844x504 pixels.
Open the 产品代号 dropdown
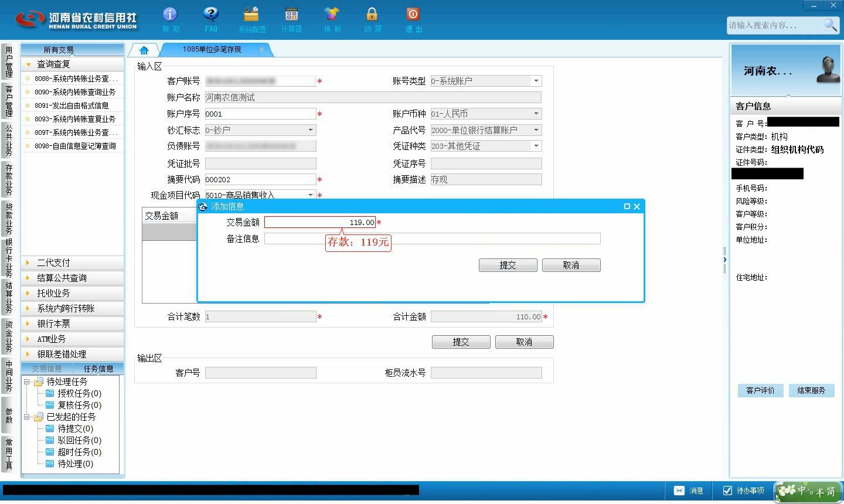(x=536, y=130)
